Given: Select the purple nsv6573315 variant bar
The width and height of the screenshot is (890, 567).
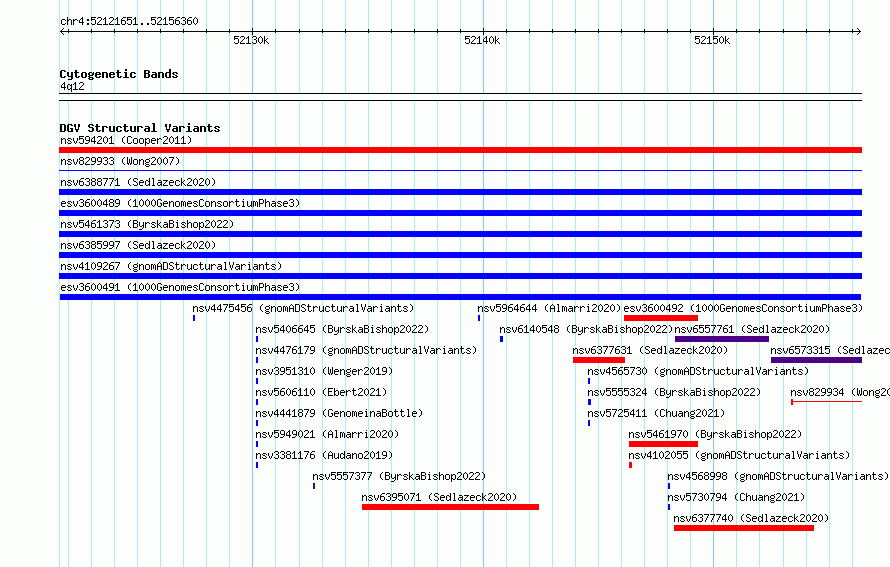Looking at the screenshot, I should coord(816,360).
